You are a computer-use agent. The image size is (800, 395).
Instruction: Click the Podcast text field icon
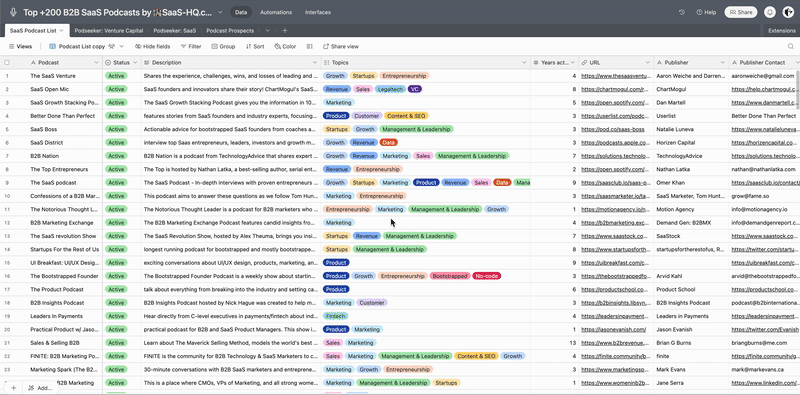point(34,63)
